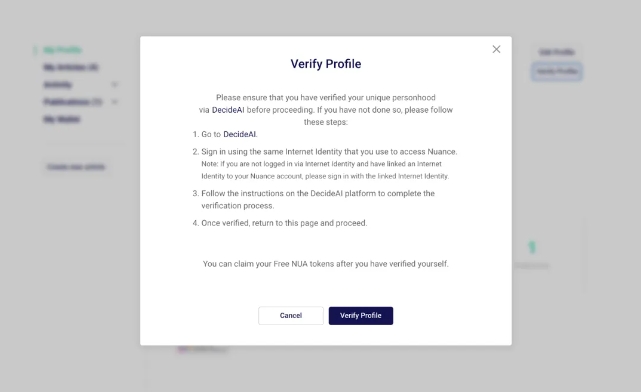The width and height of the screenshot is (641, 392).
Task: Click the green publications count number
Action: tap(531, 247)
